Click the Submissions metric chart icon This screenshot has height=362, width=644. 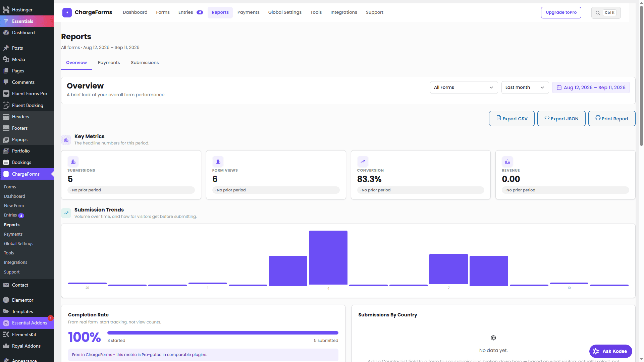73,162
